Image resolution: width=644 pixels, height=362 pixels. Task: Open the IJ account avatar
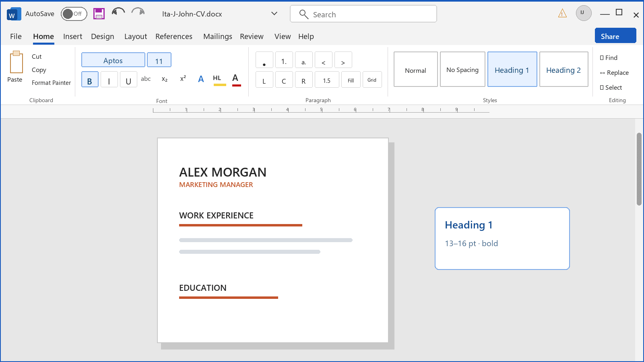pos(584,13)
